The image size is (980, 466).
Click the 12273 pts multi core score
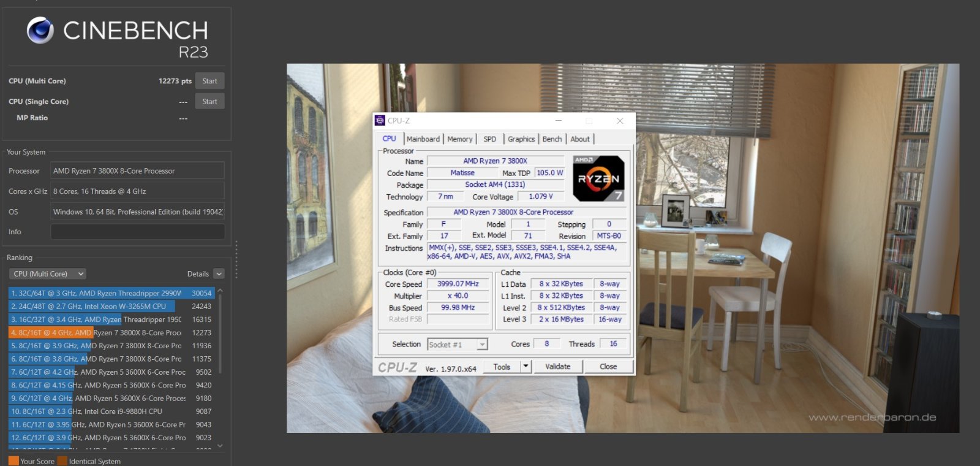point(175,81)
